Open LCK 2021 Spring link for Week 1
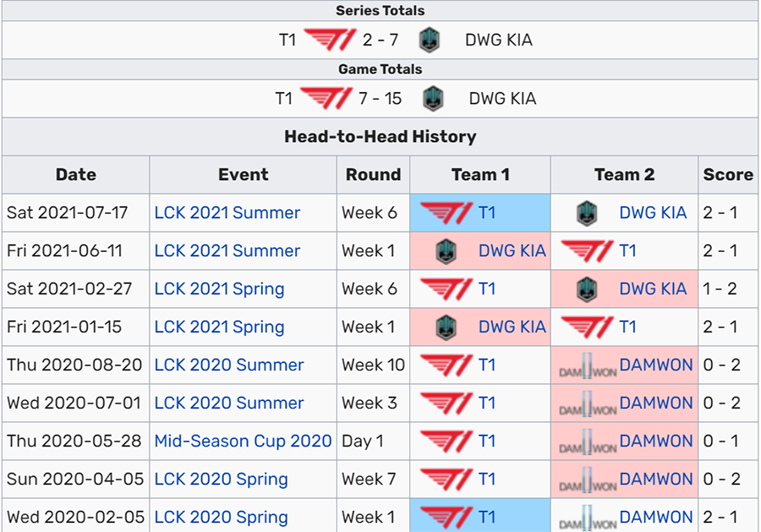Image resolution: width=761 pixels, height=532 pixels. pyautogui.click(x=219, y=327)
